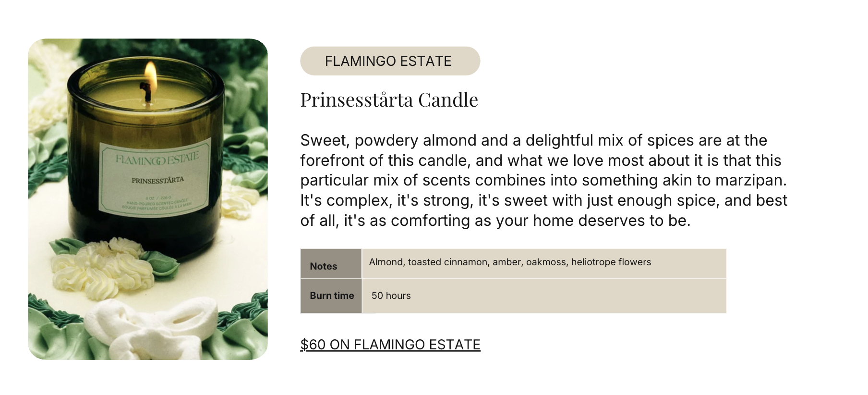Click the Burn time header cell
The image size is (868, 395).
point(331,296)
